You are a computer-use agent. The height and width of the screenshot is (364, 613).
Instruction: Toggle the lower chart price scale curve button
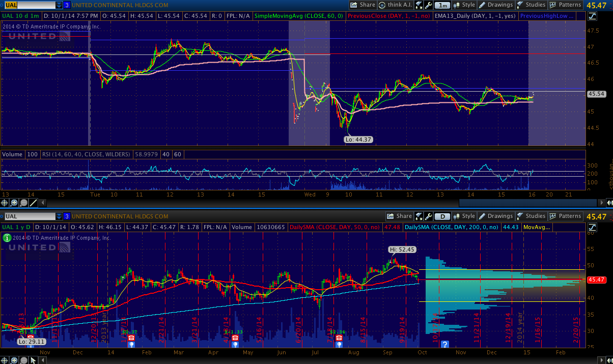coord(592,227)
